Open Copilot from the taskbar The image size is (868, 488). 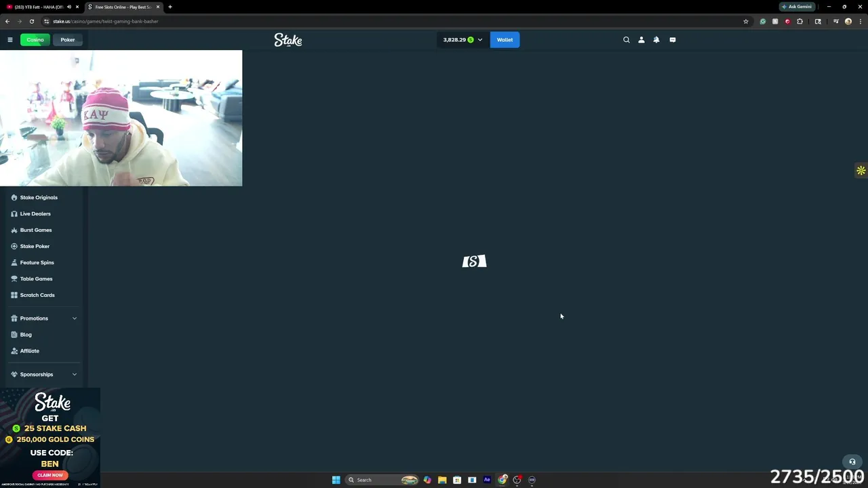coord(427,480)
